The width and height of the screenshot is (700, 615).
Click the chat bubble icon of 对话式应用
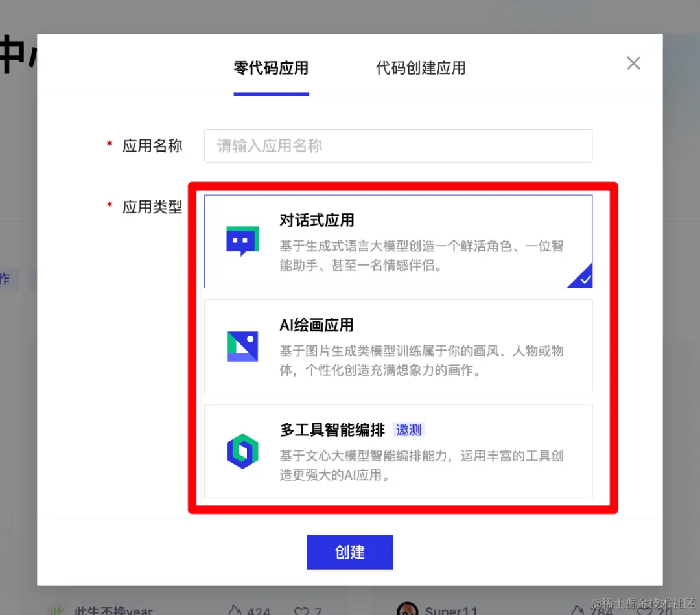pos(242,241)
